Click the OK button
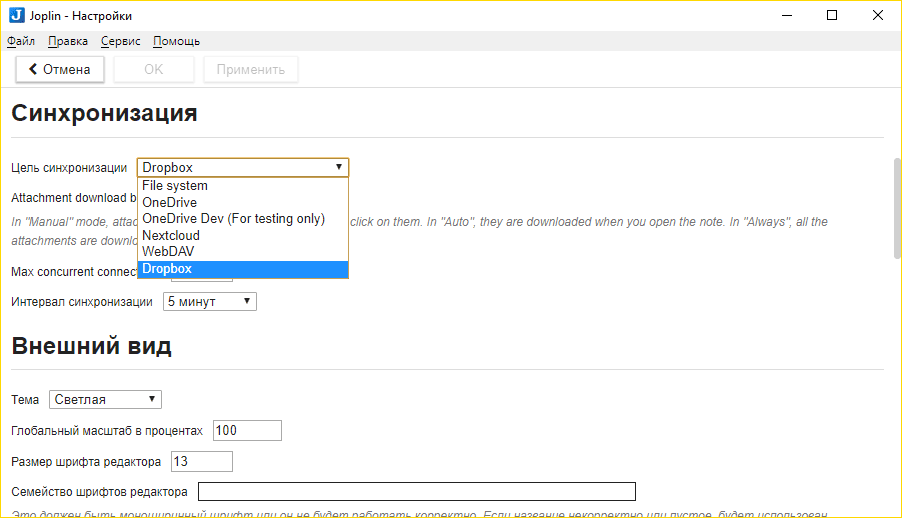The image size is (902, 518). pyautogui.click(x=154, y=70)
